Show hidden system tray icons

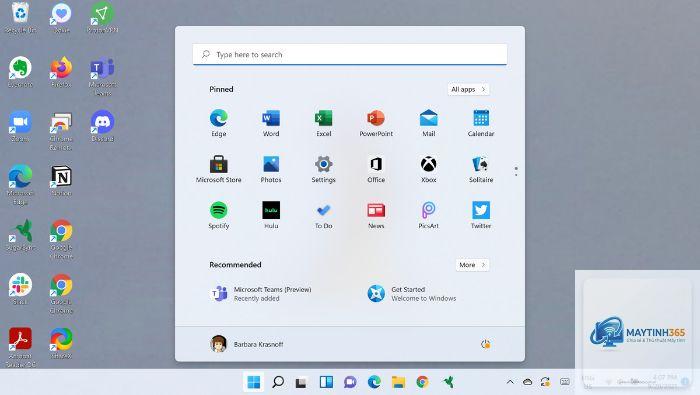[x=510, y=382]
